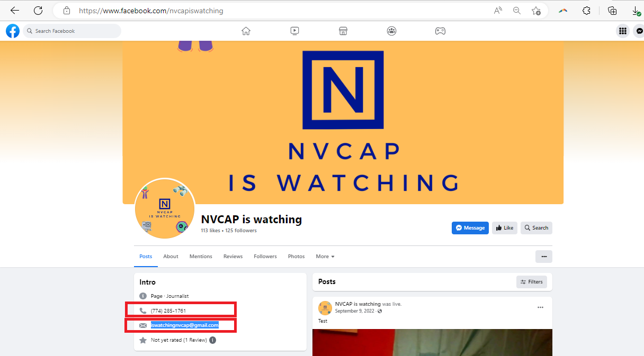This screenshot has height=356, width=644.
Task: Open the Followers tab
Action: [x=265, y=257]
